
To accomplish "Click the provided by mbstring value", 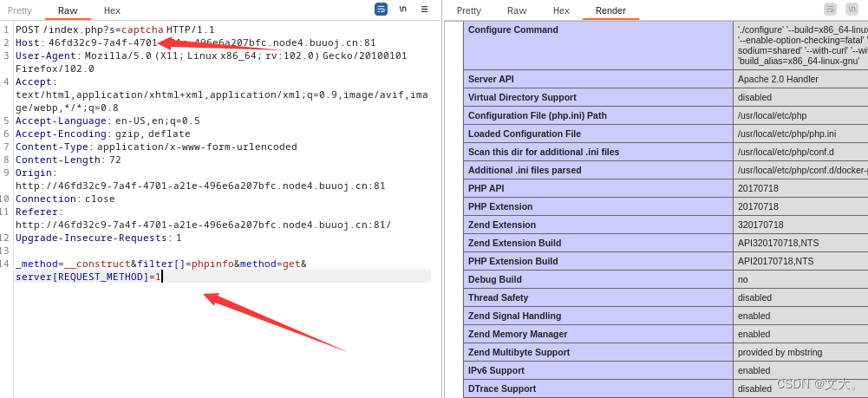I will point(780,353).
